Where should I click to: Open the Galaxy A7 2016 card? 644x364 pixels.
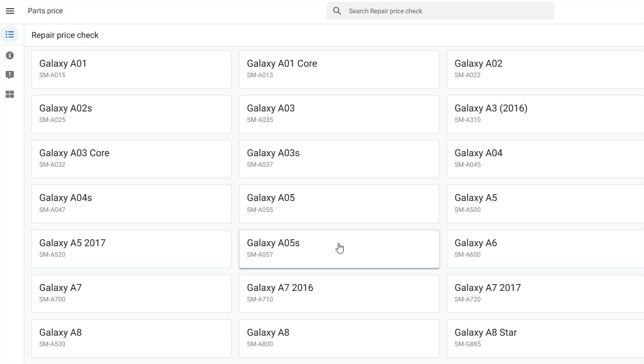pos(339,294)
